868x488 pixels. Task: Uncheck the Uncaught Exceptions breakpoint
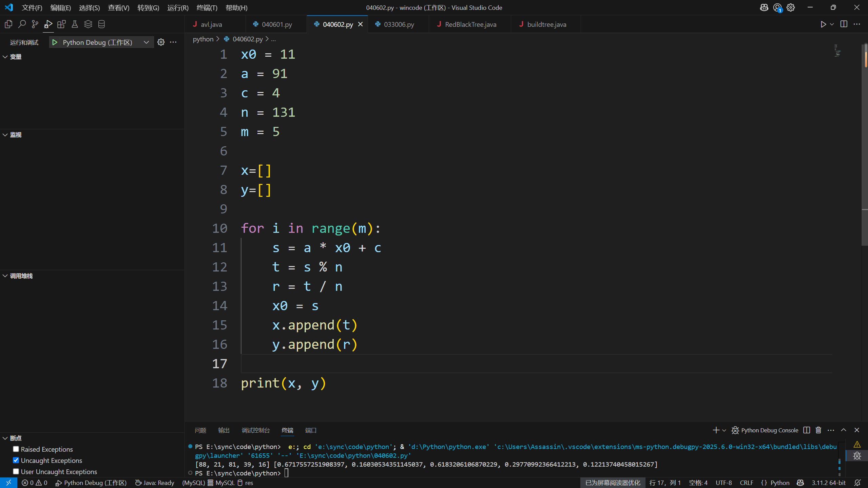pyautogui.click(x=16, y=460)
